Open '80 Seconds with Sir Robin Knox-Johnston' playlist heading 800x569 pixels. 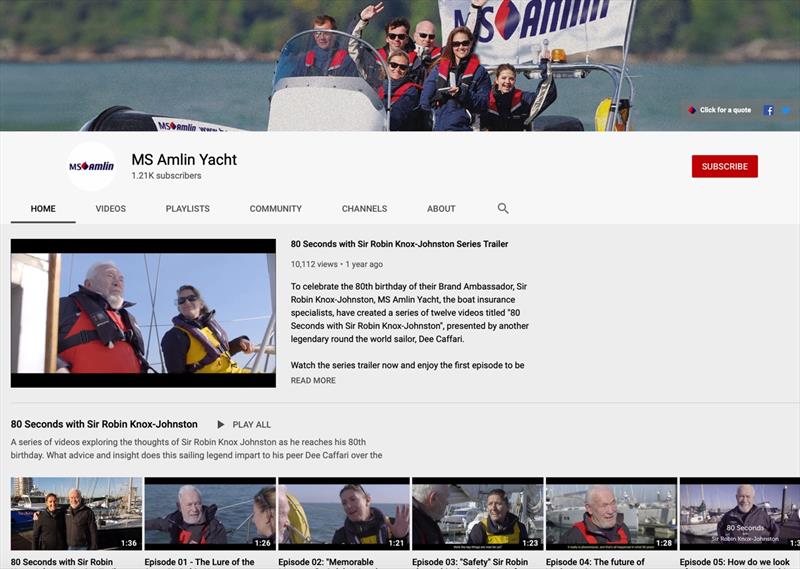(x=104, y=424)
